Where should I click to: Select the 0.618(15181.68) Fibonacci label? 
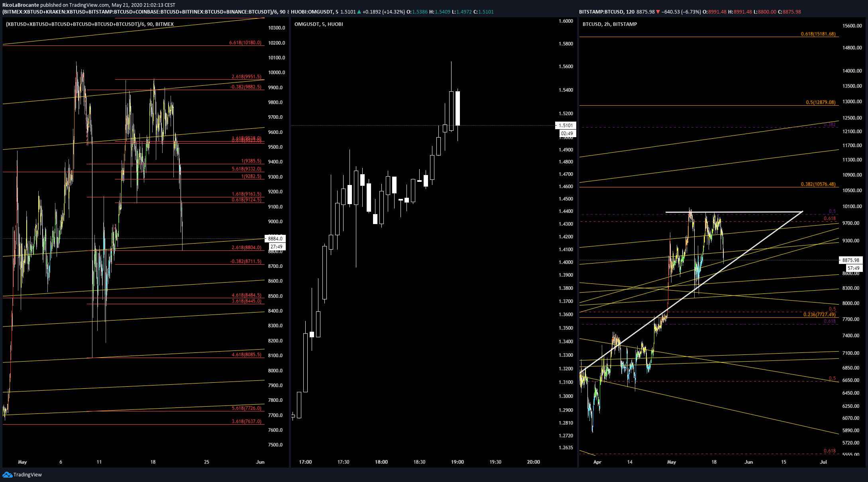(x=818, y=34)
